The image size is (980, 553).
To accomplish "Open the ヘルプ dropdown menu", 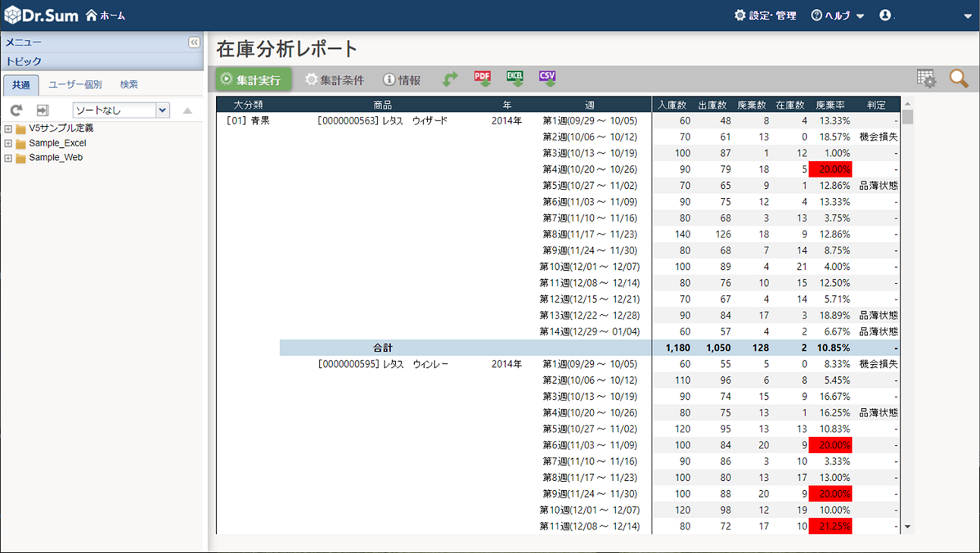I will [x=837, y=15].
